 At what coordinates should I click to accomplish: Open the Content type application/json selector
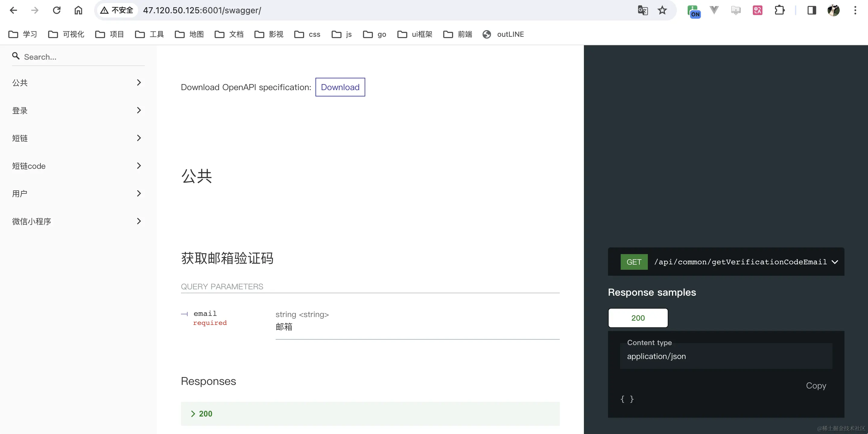726,356
